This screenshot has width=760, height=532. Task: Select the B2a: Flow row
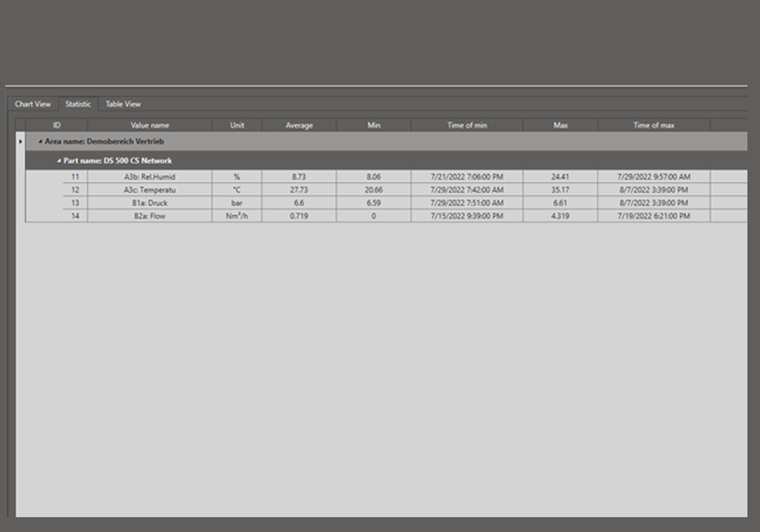tap(150, 216)
